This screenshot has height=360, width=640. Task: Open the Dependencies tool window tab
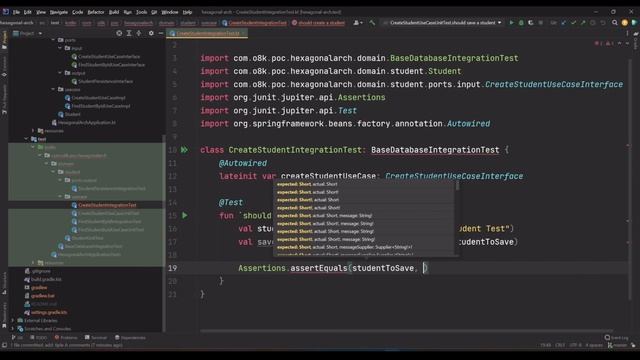(130, 338)
